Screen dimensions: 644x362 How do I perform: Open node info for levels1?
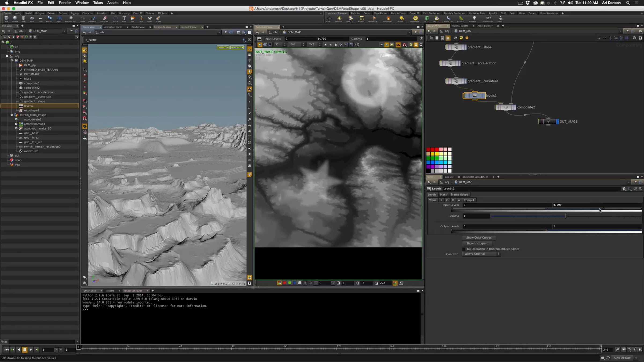click(635, 189)
